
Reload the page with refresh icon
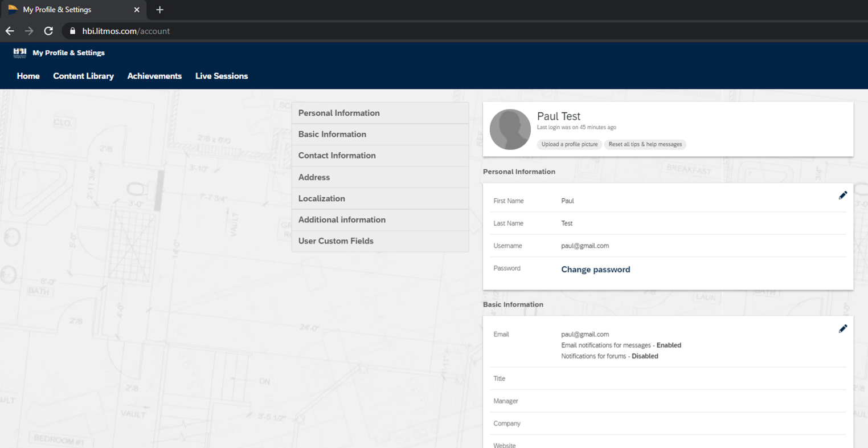point(48,31)
